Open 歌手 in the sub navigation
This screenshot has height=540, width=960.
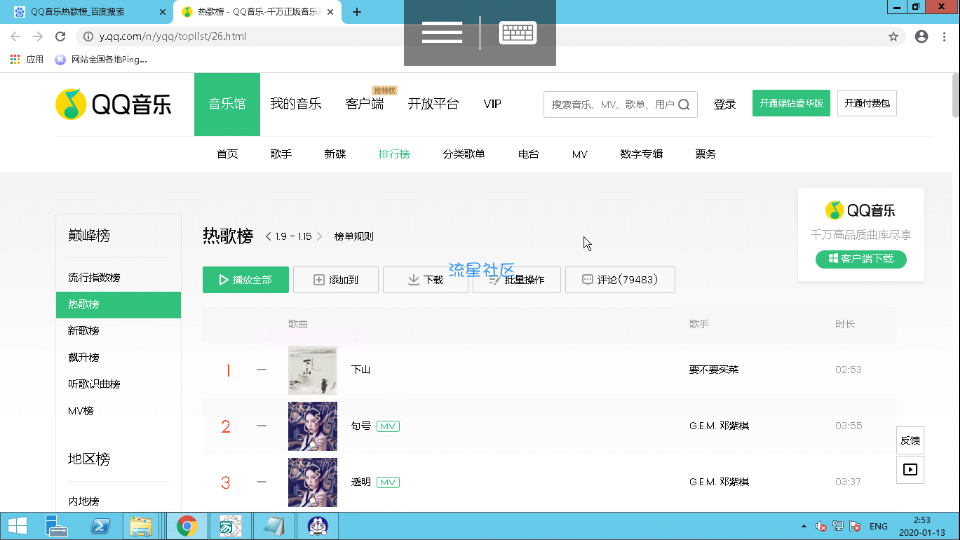pyautogui.click(x=281, y=154)
